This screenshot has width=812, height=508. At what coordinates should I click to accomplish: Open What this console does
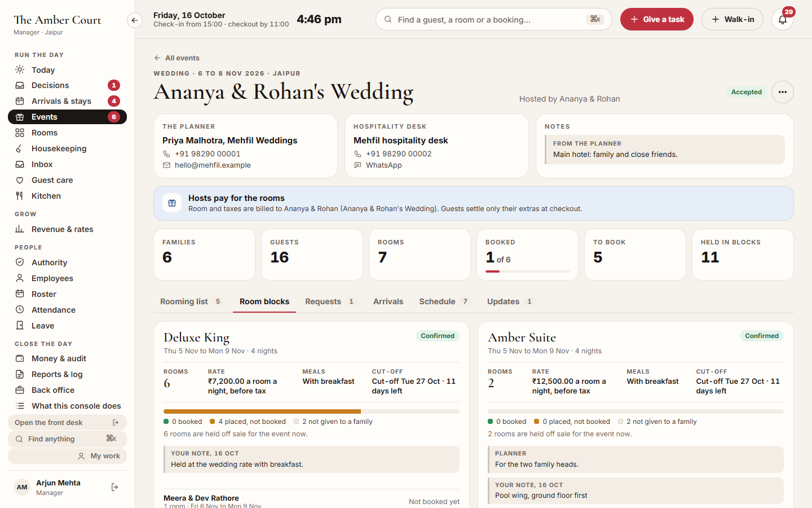67,406
